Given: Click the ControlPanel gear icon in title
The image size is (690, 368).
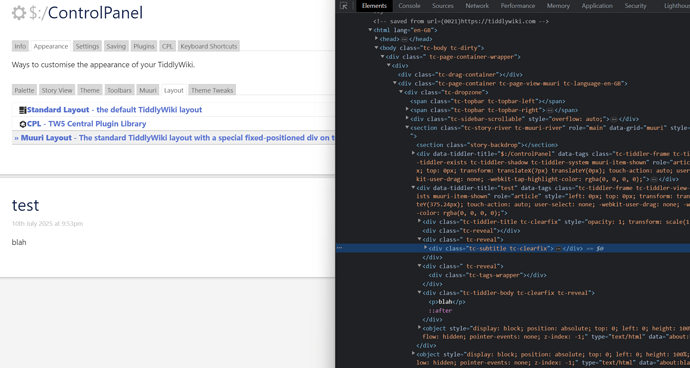Looking at the screenshot, I should 19,13.
